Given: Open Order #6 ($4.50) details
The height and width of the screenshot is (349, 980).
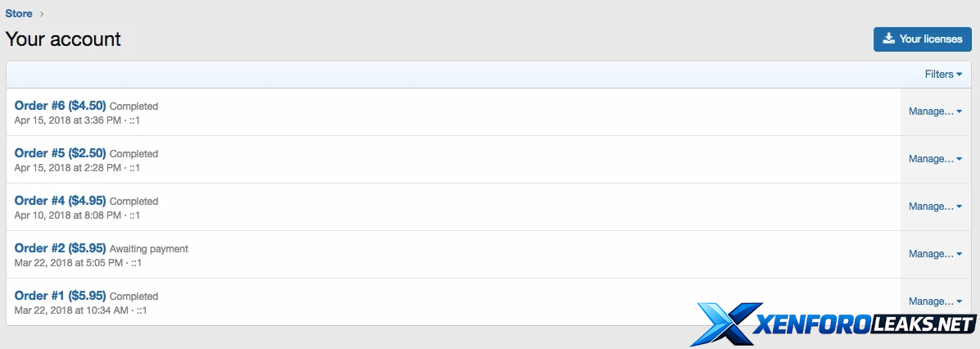Looking at the screenshot, I should [61, 106].
